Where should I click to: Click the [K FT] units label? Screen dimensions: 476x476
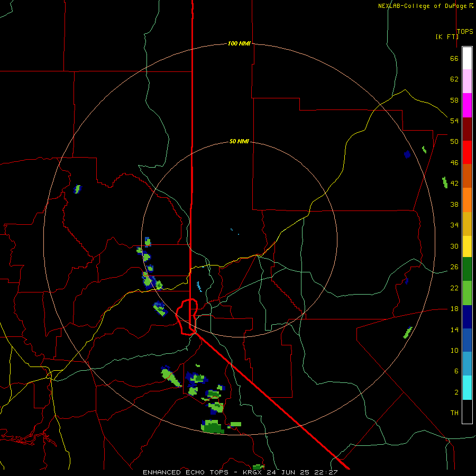(x=447, y=36)
